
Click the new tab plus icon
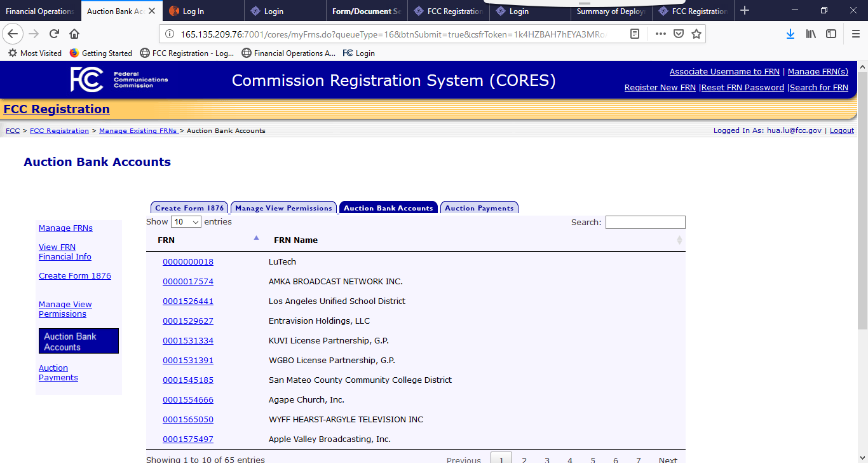(745, 11)
